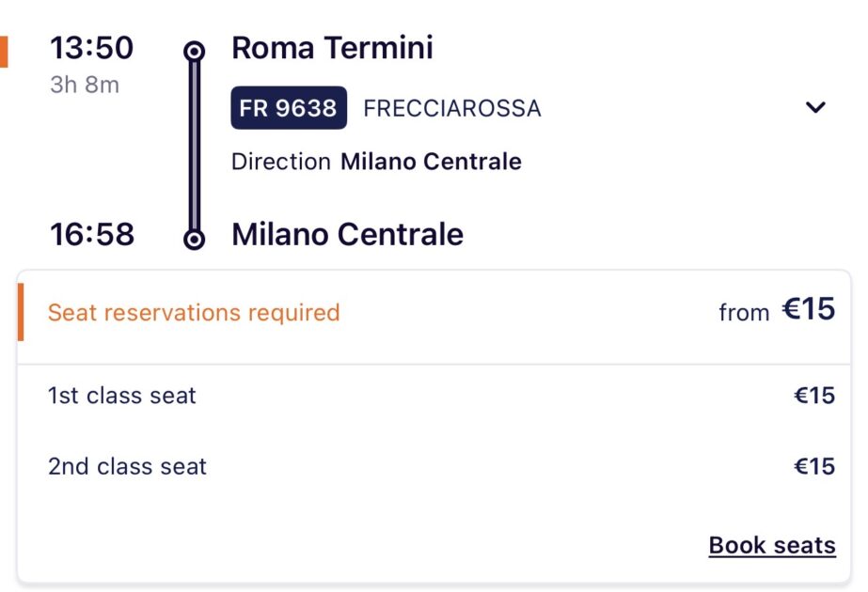
Task: Click the arrival stop circle marker
Action: point(194,240)
